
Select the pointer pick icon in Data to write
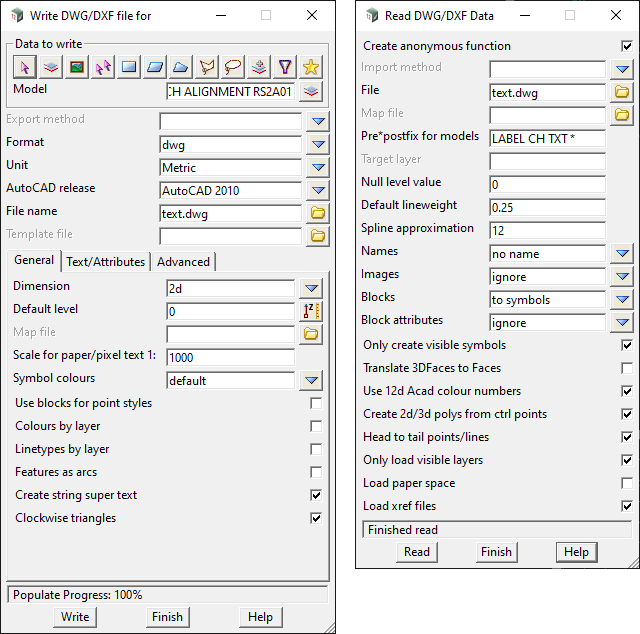click(x=24, y=67)
